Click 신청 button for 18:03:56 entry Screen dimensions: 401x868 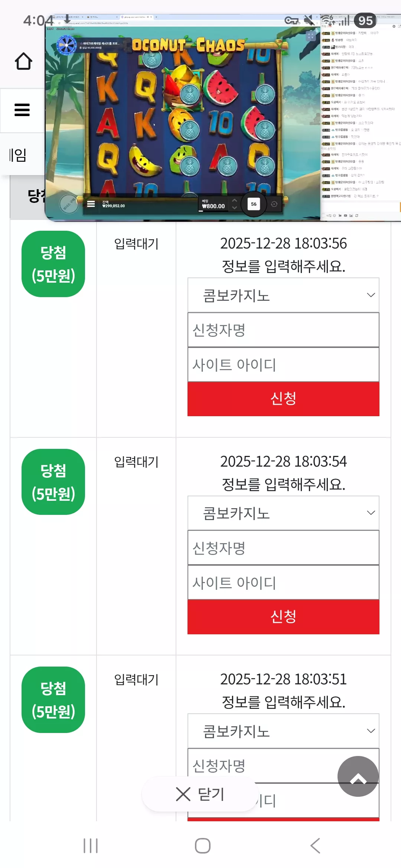click(283, 399)
